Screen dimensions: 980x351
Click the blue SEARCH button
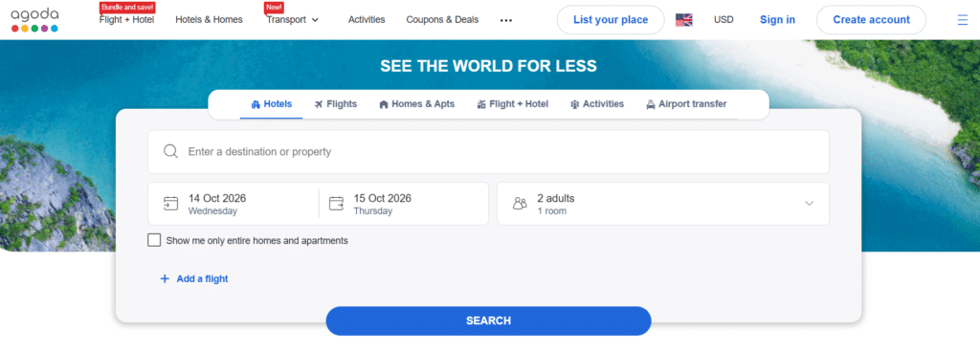pos(489,321)
